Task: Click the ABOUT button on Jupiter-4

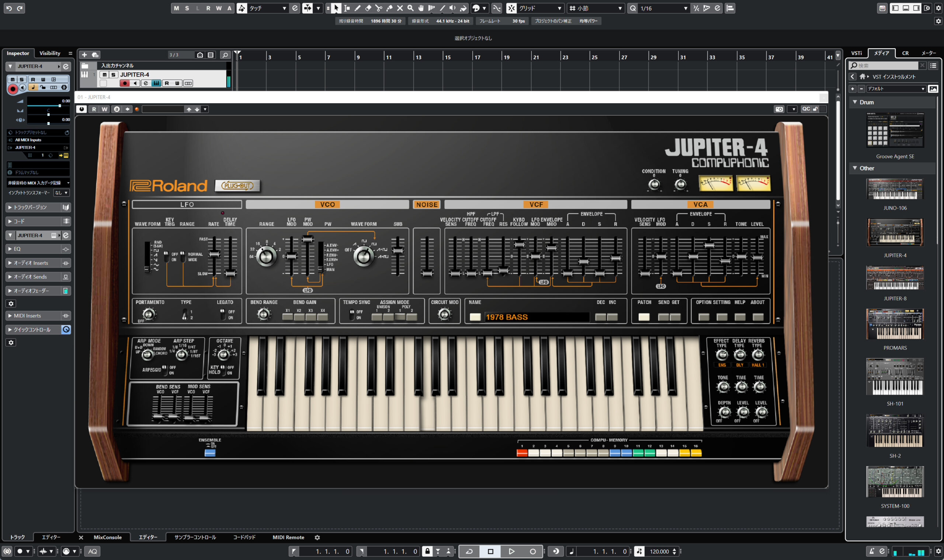Action: (x=758, y=317)
